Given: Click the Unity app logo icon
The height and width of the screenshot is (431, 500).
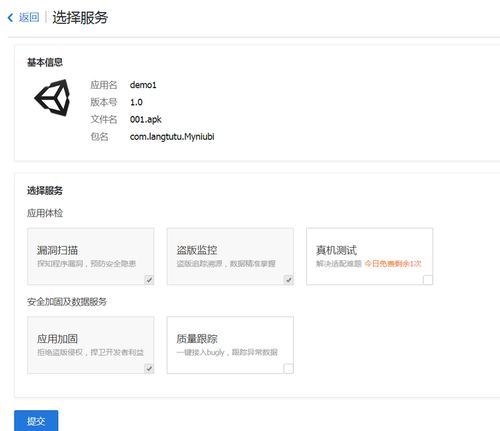Looking at the screenshot, I should pos(52,98).
